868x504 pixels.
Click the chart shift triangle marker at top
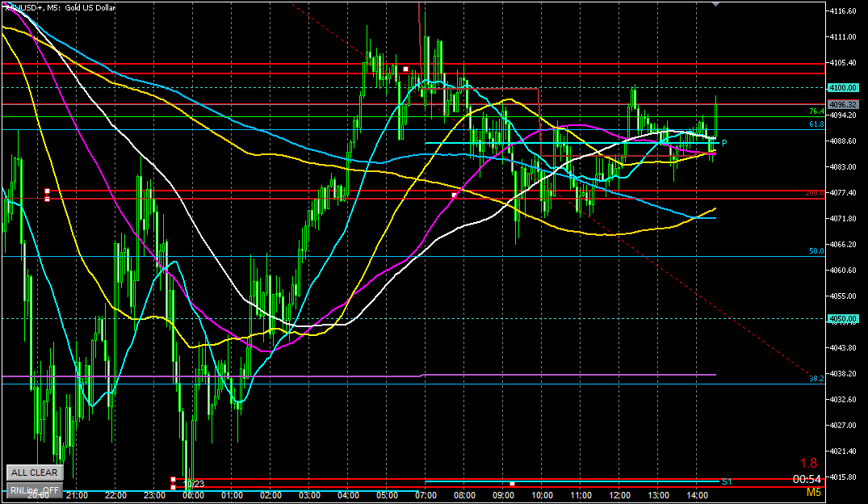(715, 4)
